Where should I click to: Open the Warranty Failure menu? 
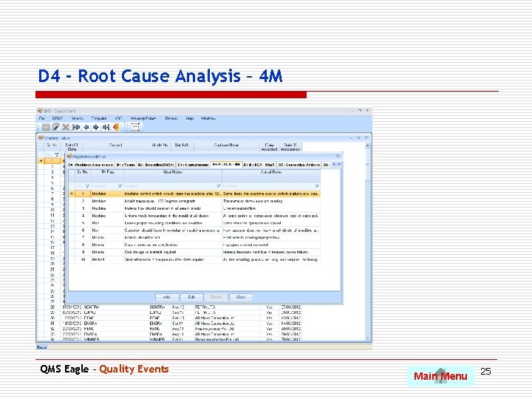[143, 118]
